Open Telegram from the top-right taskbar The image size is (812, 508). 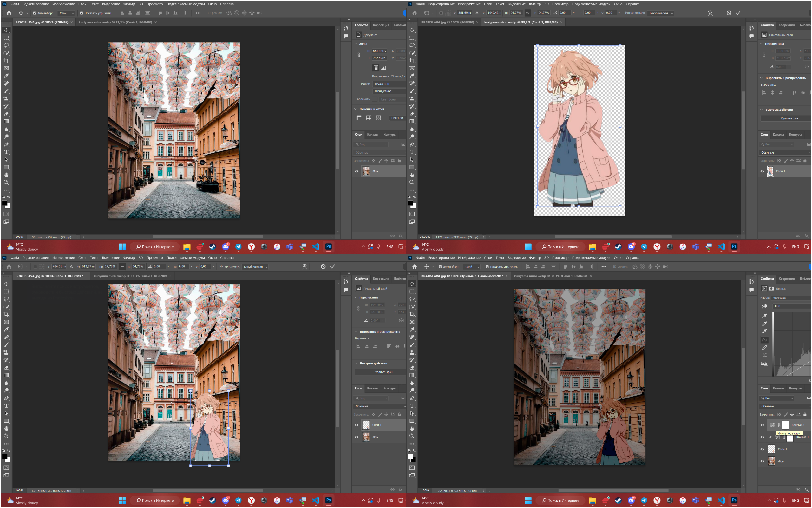coord(644,247)
